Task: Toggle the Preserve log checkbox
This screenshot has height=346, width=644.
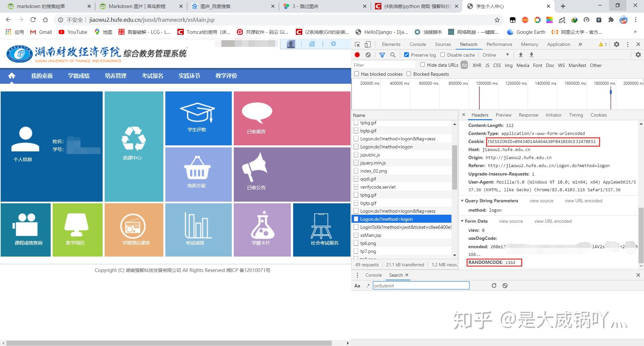Action: (x=407, y=55)
